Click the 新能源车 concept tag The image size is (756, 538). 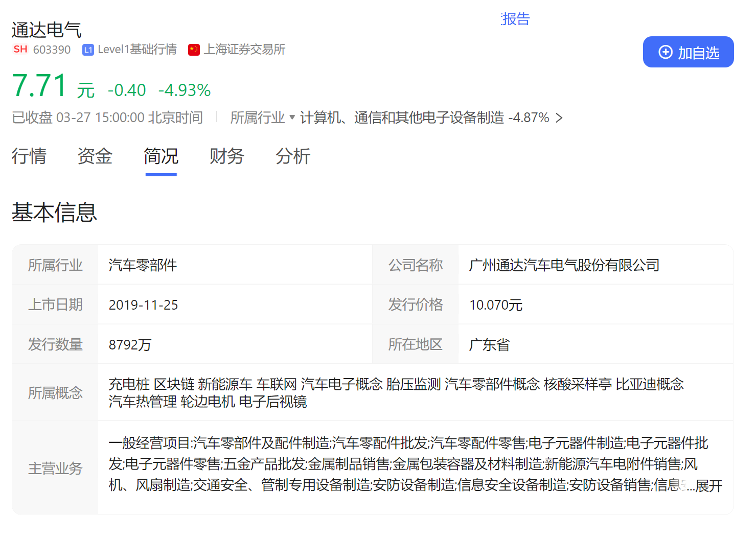[x=225, y=384]
